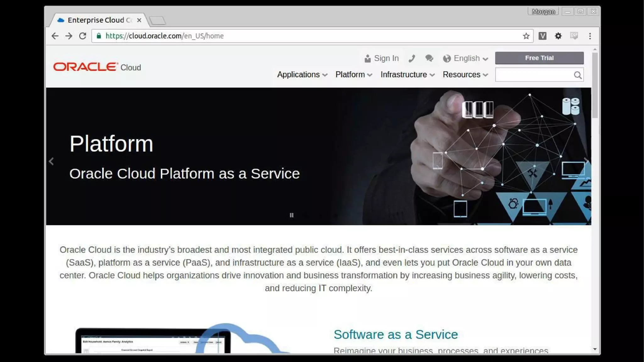Click the greyed extension icon beside the gear
This screenshot has height=362, width=644.
(x=574, y=36)
